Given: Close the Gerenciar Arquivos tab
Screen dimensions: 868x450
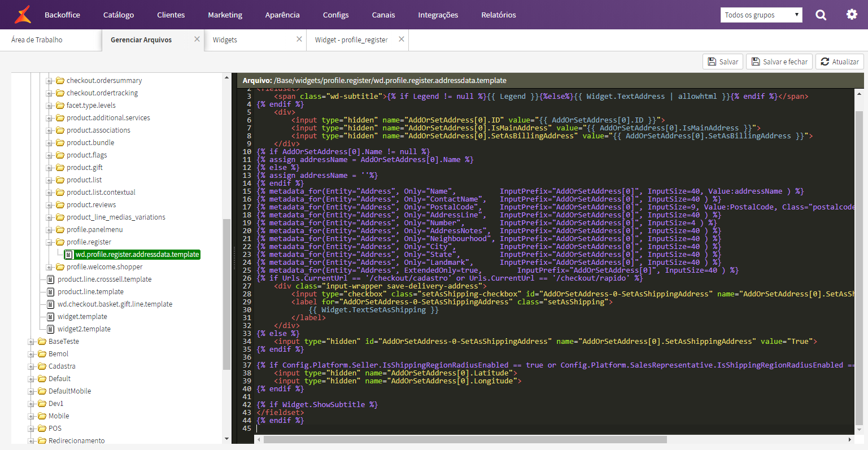Looking at the screenshot, I should 197,40.
